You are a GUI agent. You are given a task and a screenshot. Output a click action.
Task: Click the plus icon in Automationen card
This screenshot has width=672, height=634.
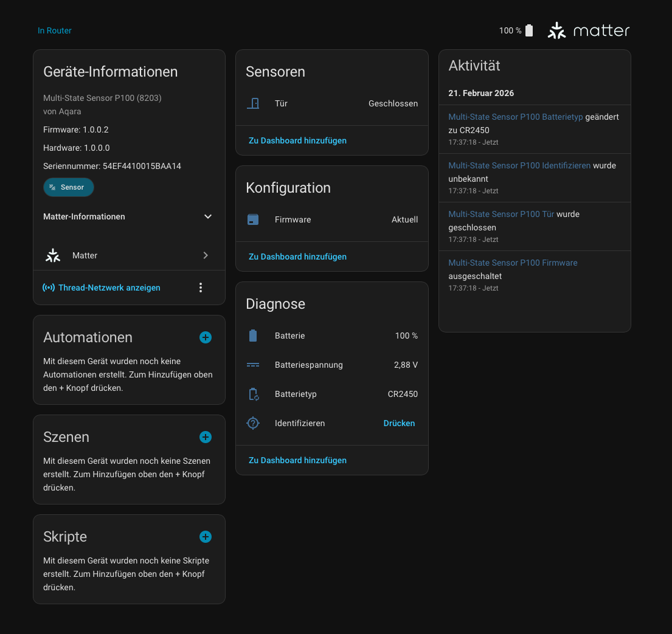pos(206,337)
